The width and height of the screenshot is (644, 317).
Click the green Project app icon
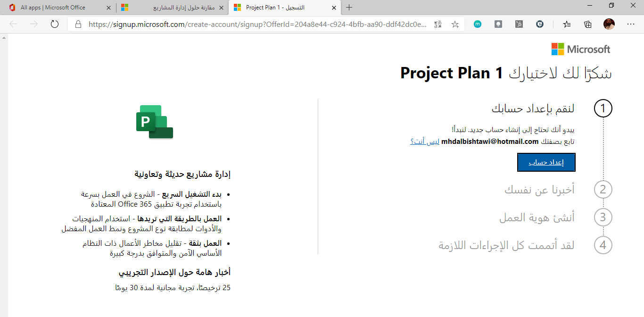[x=155, y=122]
